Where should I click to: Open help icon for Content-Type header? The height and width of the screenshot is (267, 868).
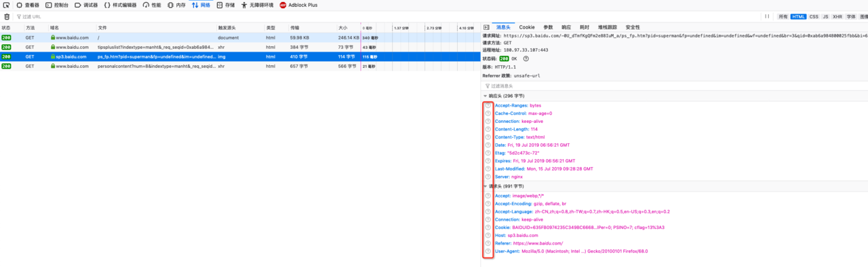(x=488, y=137)
